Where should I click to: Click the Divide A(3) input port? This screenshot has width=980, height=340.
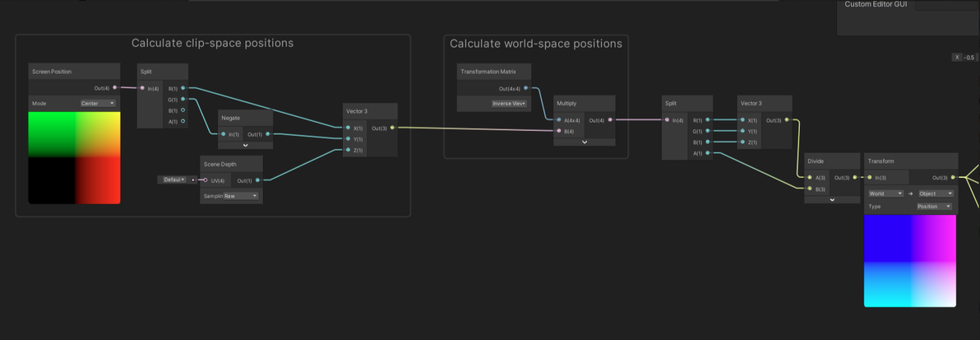click(x=810, y=177)
